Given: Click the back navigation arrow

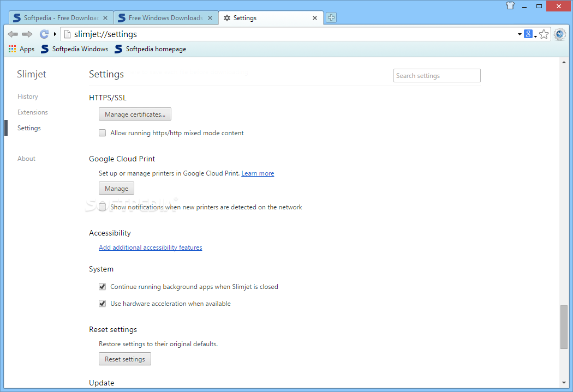Looking at the screenshot, I should (13, 34).
